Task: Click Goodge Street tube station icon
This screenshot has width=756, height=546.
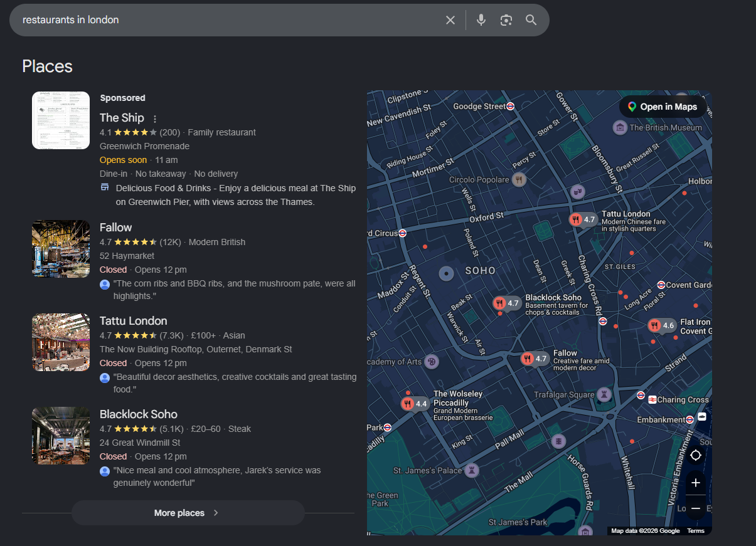Action: coord(511,107)
